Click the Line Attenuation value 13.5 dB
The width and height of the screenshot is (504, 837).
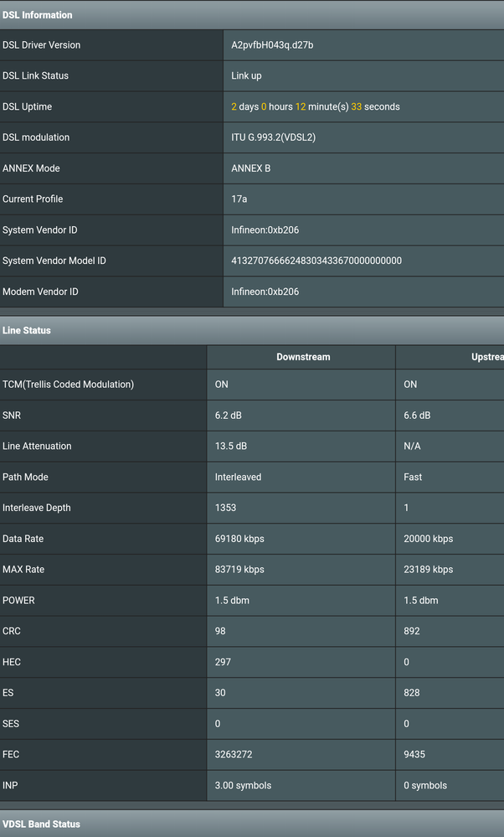231,447
